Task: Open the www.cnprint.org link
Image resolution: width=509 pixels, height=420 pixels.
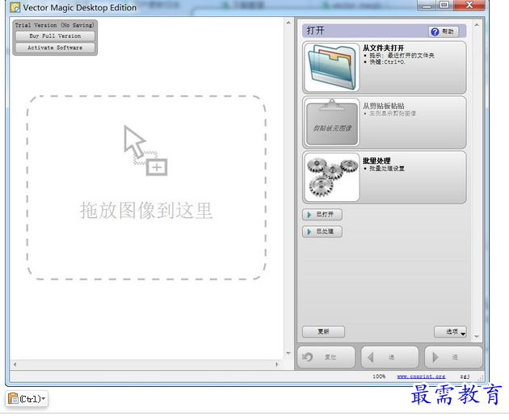Action: click(x=421, y=376)
